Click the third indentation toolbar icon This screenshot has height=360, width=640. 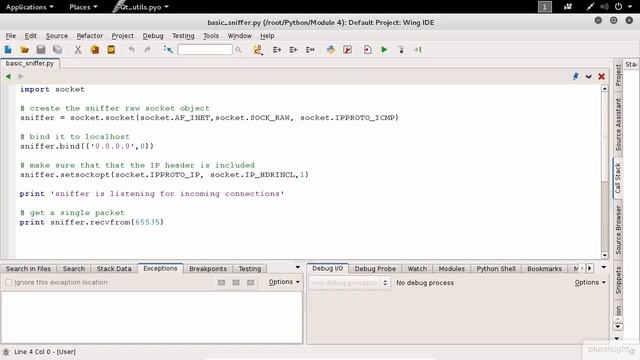(310, 50)
